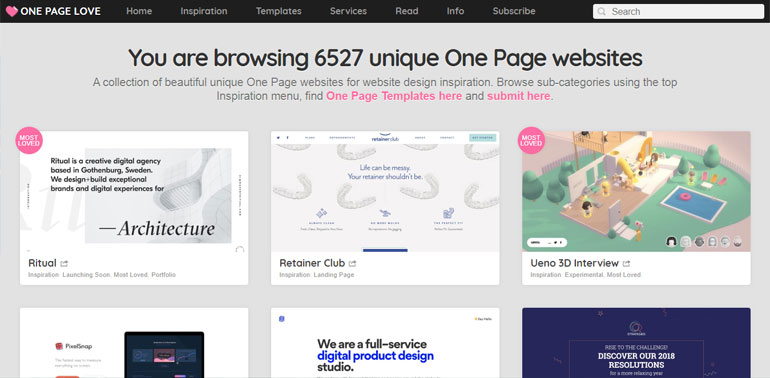This screenshot has height=378, width=770.
Task: Open the 2018 Resolutions website thumbnail
Action: point(636,343)
